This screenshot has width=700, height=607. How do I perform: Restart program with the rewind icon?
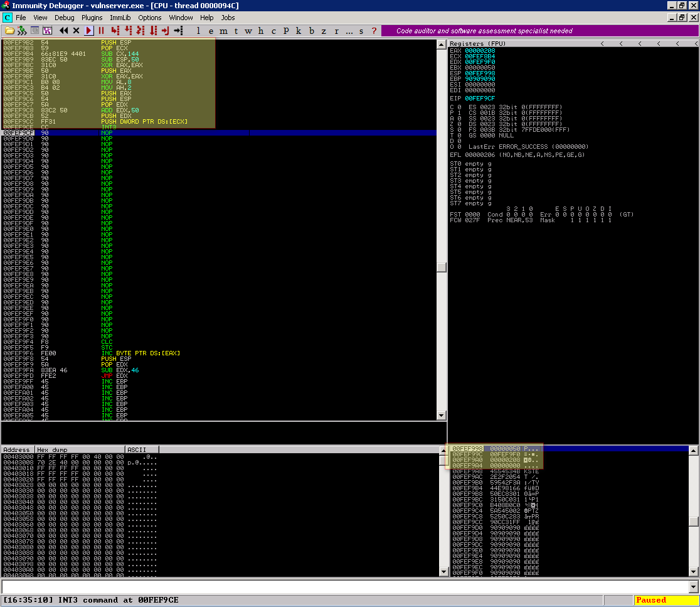click(64, 31)
